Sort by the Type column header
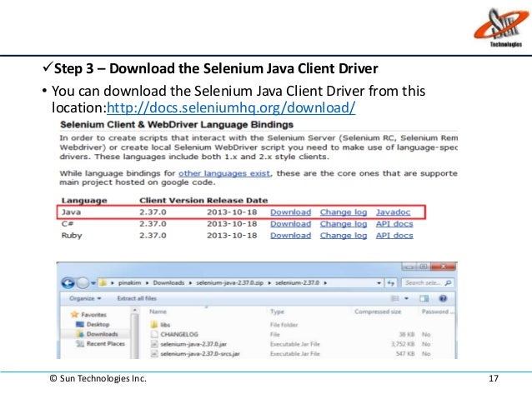532x399 pixels. 277,312
